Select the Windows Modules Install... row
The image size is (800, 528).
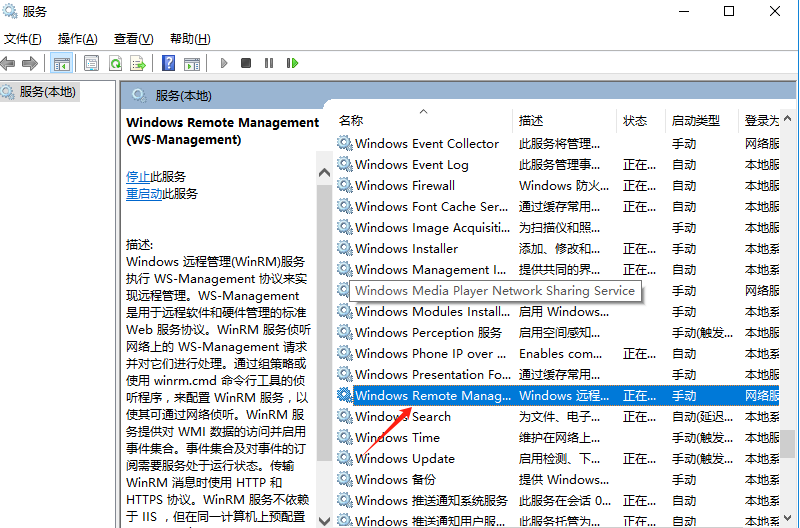pyautogui.click(x=557, y=311)
